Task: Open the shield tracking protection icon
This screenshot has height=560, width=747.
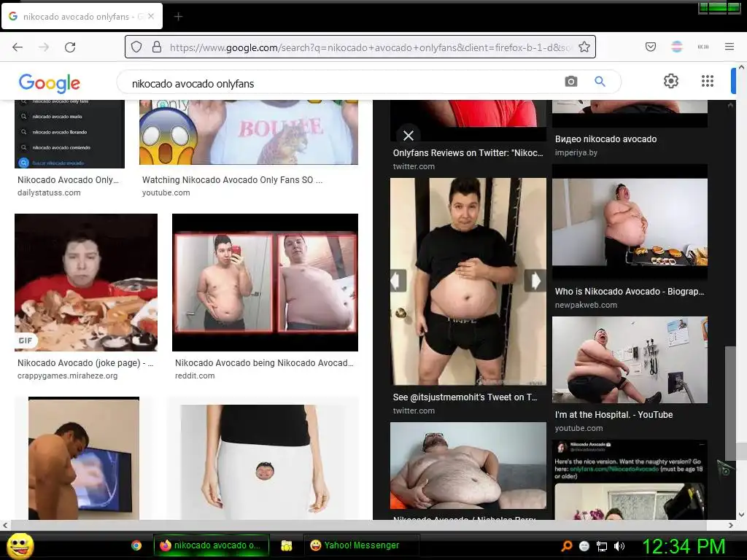Action: click(x=136, y=47)
